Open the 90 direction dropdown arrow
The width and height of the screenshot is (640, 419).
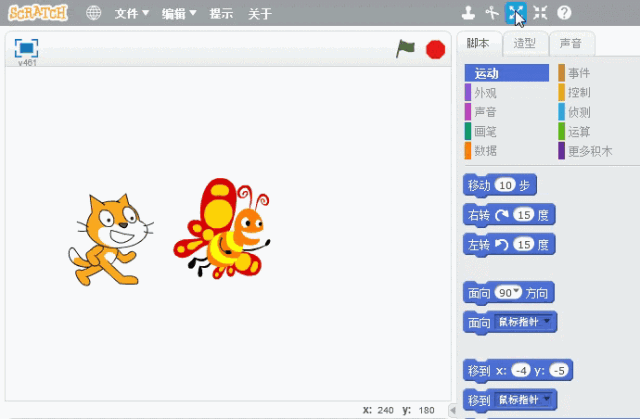[517, 291]
